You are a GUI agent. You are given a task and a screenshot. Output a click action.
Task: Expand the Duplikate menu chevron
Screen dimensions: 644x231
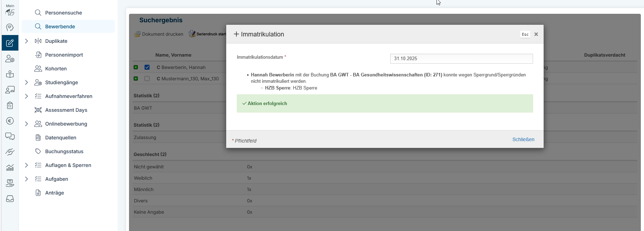pos(27,41)
